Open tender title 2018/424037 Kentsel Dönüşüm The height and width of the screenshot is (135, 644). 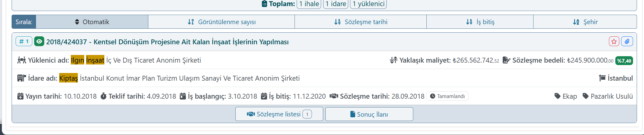coord(167,42)
